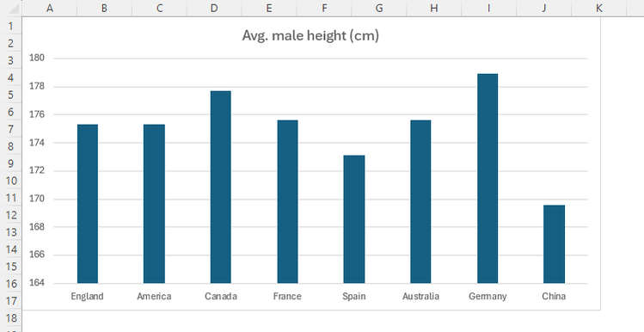Select row 7 header
Image resolution: width=644 pixels, height=332 pixels.
pyautogui.click(x=10, y=129)
